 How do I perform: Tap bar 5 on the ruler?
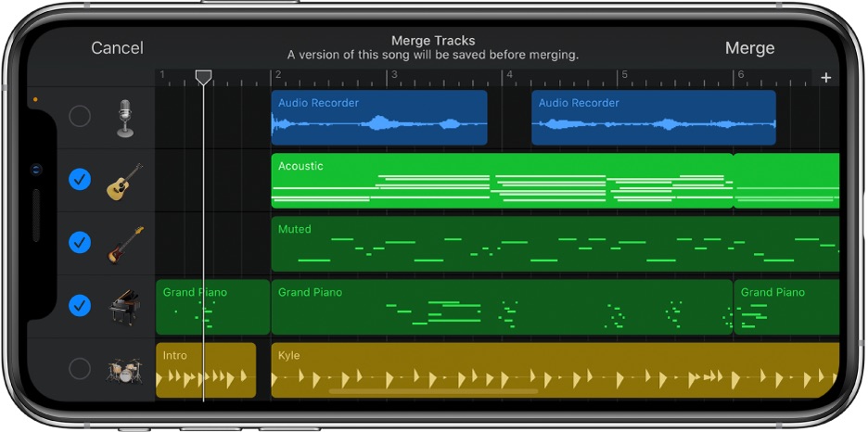625,75
